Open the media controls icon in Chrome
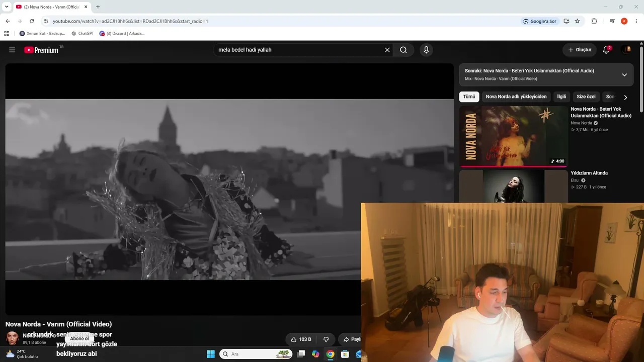644x362 pixels. point(612,21)
